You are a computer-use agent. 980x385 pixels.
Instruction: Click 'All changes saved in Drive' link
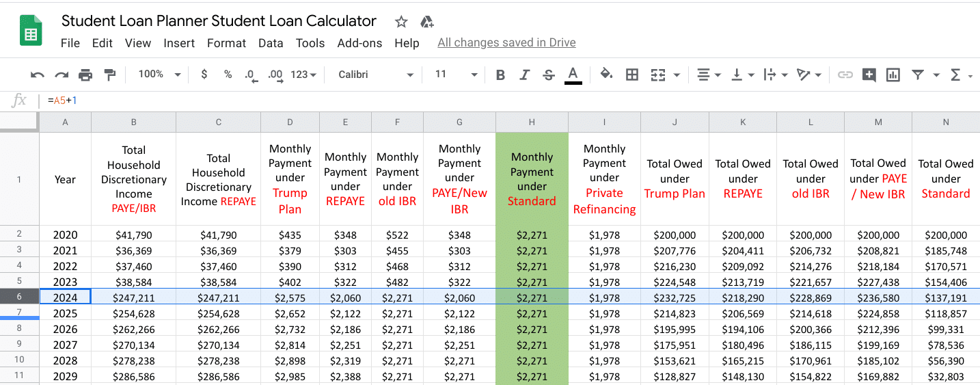pos(506,43)
